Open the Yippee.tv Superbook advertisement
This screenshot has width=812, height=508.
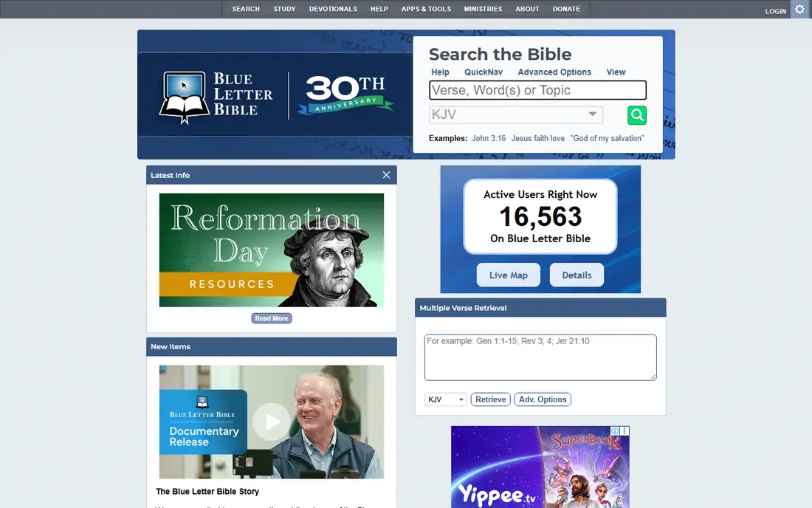540,467
